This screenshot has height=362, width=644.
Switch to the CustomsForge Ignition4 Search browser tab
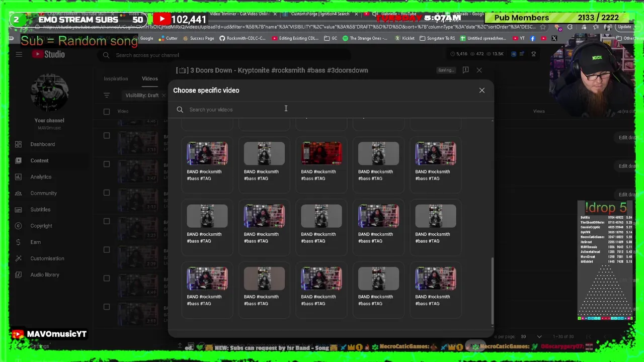point(320,14)
